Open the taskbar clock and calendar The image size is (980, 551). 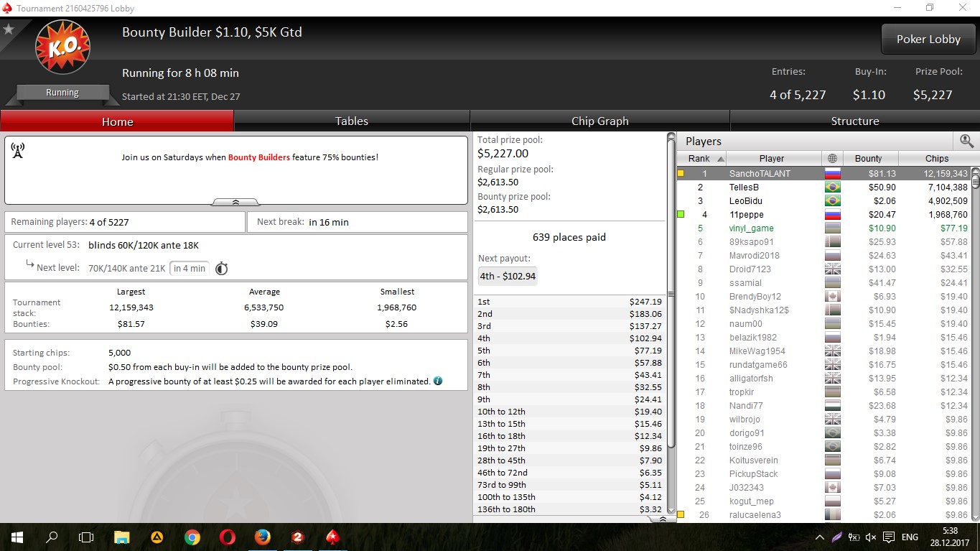tap(950, 537)
